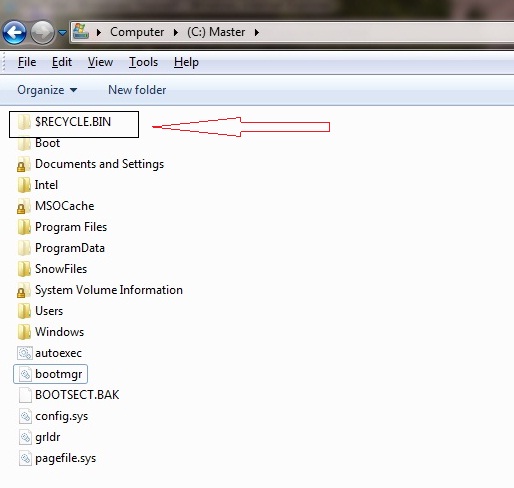Open the Tools menu
514x488 pixels.
(x=143, y=62)
